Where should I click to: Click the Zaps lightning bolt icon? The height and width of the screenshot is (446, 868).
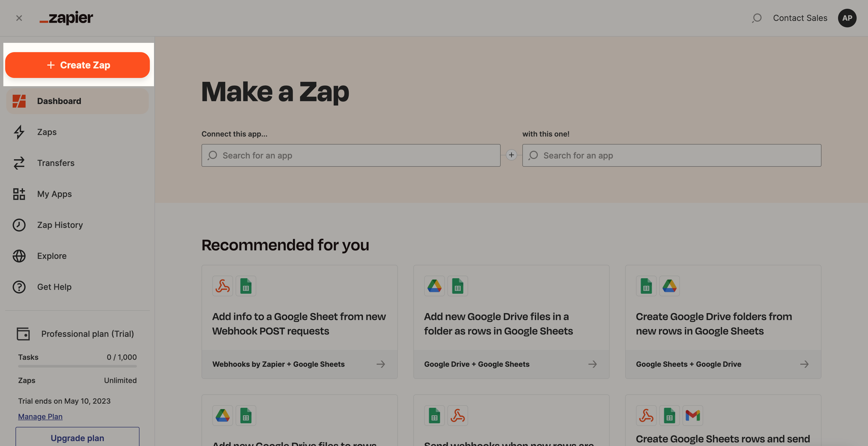coord(19,132)
